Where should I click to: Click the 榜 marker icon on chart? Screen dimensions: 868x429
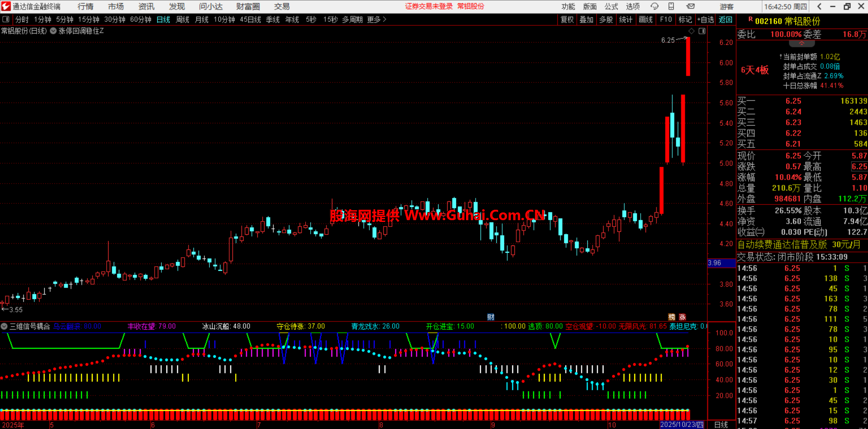pos(672,317)
